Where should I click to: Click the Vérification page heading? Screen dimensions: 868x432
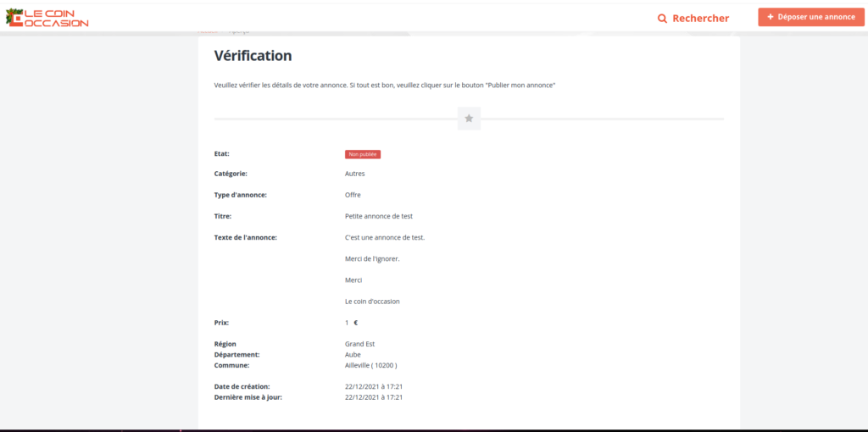tap(253, 56)
